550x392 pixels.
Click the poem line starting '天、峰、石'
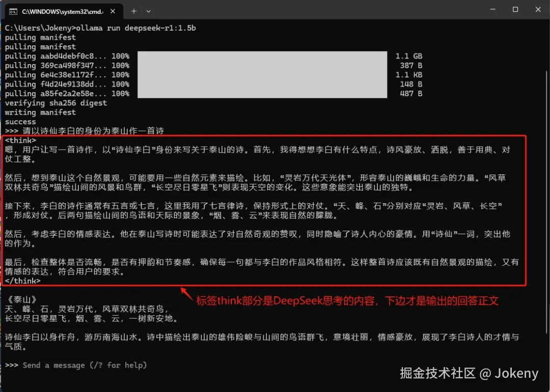pos(87,309)
